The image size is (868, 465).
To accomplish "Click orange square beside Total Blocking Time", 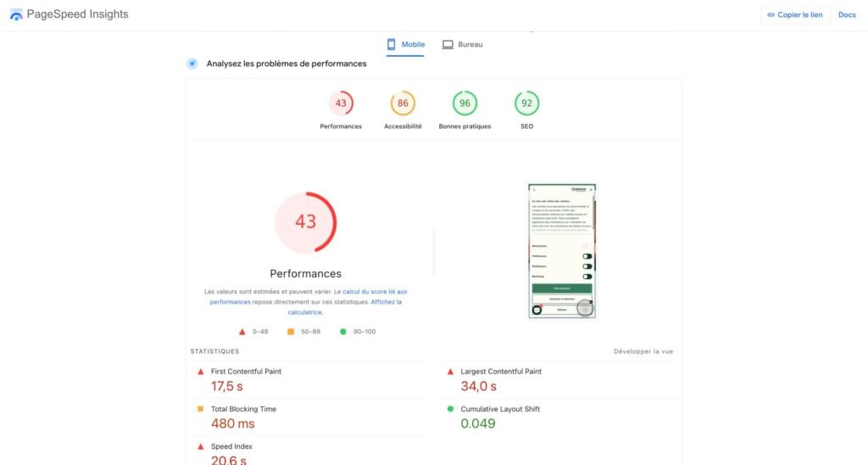I will [201, 409].
